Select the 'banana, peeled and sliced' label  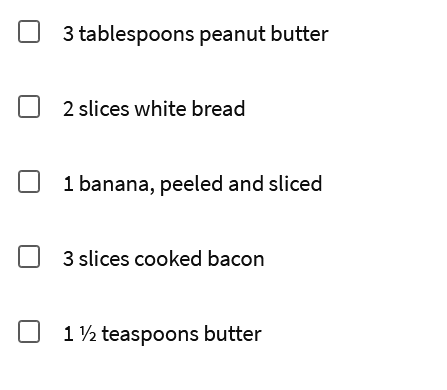(200, 184)
